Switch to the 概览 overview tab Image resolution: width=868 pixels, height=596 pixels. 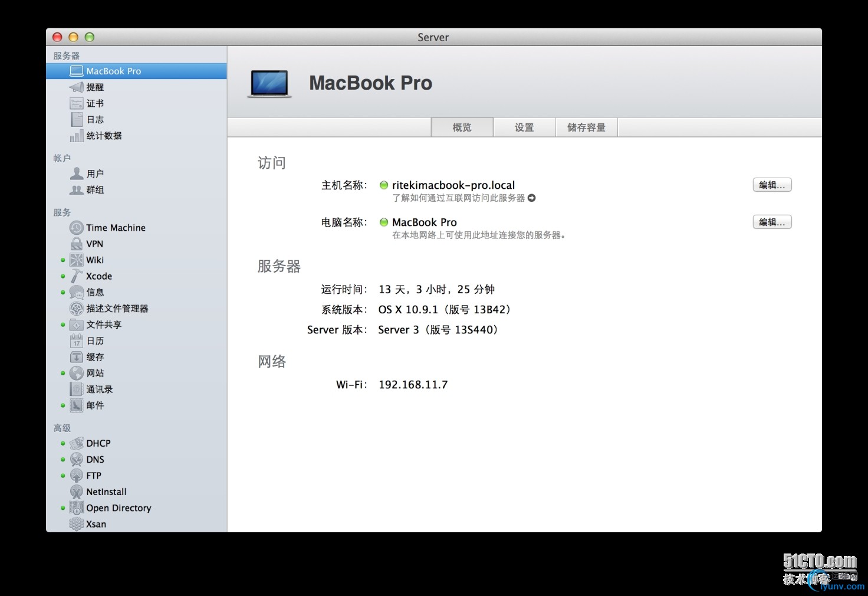coord(462,127)
